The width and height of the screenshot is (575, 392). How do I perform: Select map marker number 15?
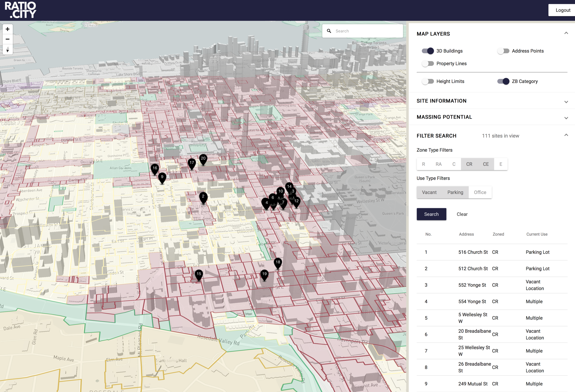click(x=199, y=275)
